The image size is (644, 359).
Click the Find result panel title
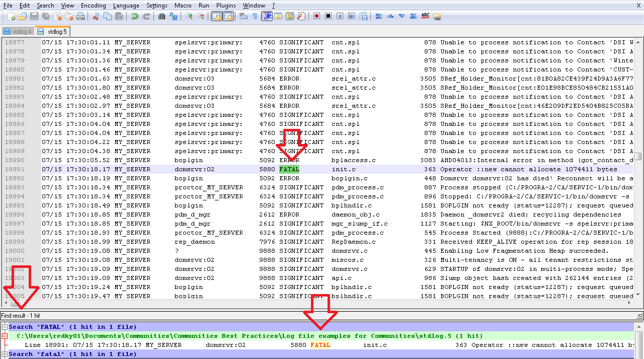(x=21, y=316)
